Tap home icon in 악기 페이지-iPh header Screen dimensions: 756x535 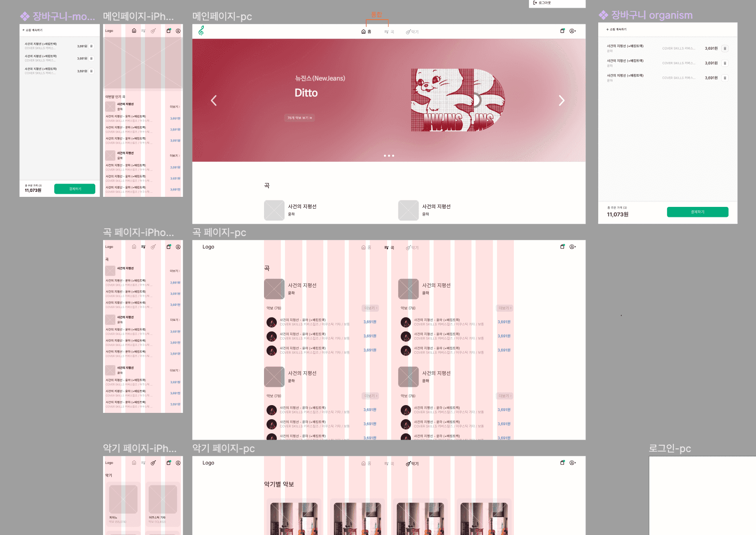coord(134,463)
